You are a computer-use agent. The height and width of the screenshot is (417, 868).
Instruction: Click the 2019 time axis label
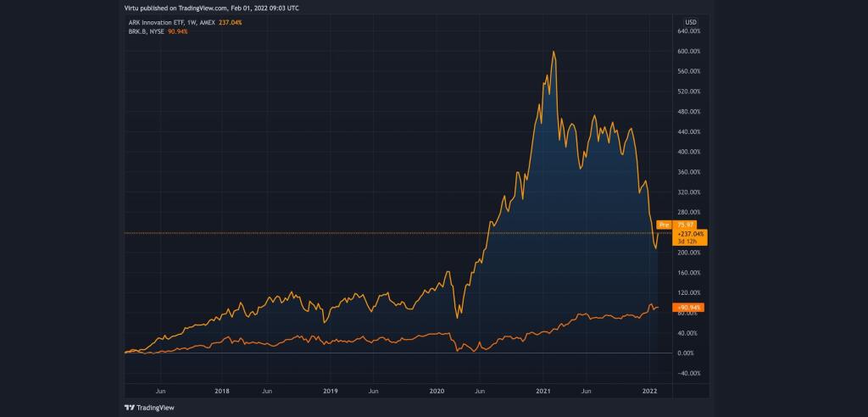330,391
